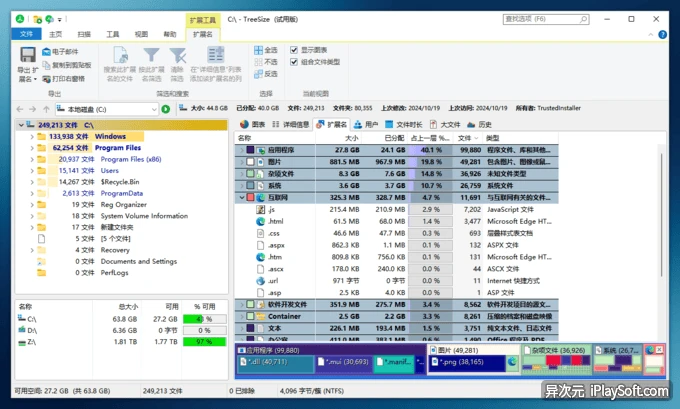Switch to the 扫描 ribbon tab

tap(84, 34)
